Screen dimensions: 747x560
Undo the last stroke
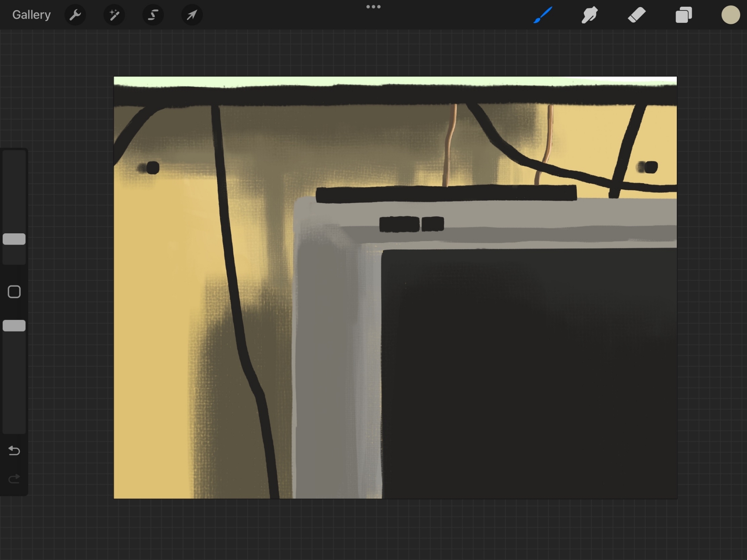coord(14,451)
